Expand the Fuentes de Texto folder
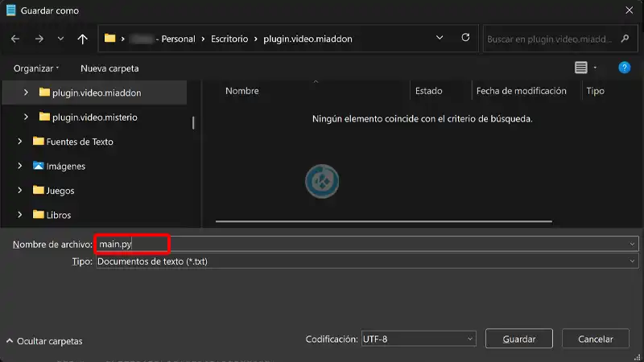Image resolution: width=644 pixels, height=362 pixels. 19,142
